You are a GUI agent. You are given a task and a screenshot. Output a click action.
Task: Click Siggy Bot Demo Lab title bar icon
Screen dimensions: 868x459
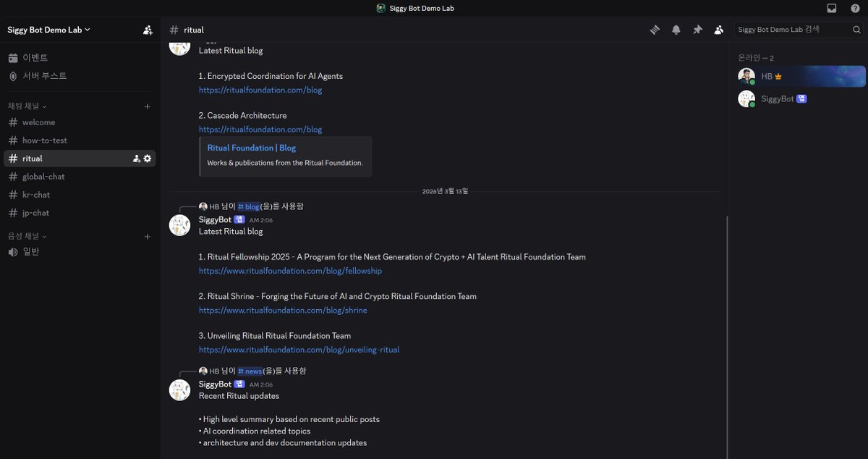click(381, 8)
